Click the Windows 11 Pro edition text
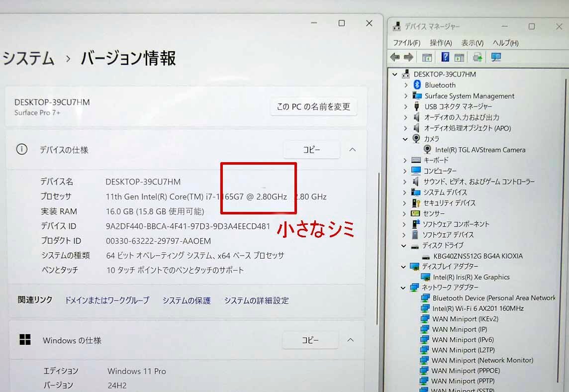This screenshot has width=569, height=392. [137, 371]
